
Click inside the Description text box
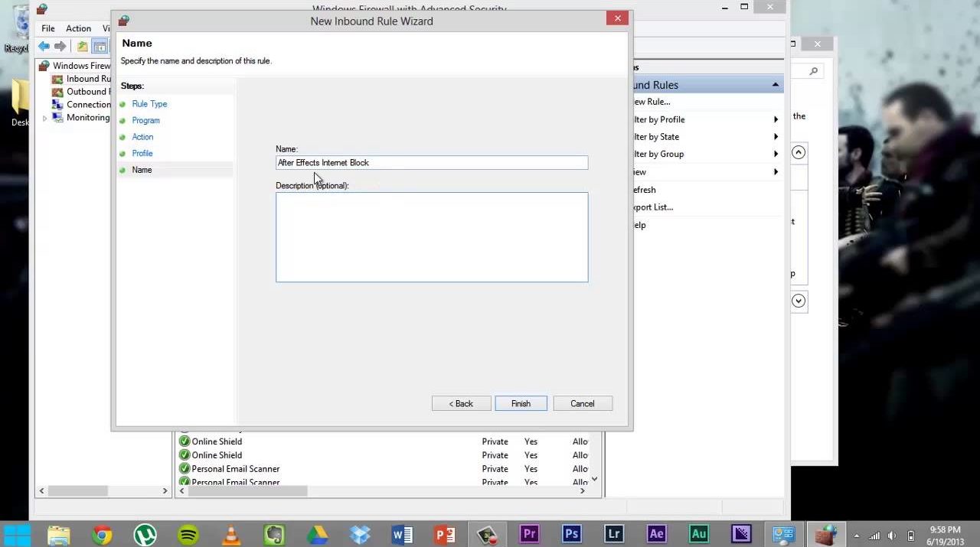coord(432,237)
